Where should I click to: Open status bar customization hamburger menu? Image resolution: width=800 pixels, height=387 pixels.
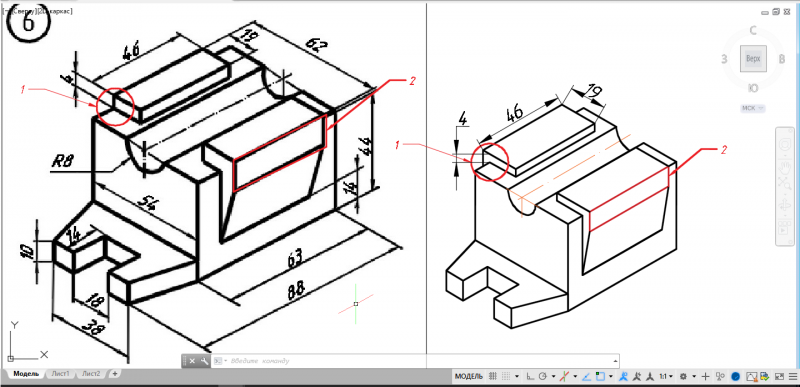[x=792, y=376]
